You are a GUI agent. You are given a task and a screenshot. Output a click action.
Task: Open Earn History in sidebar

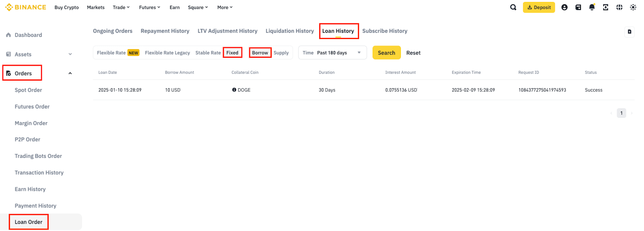pos(30,189)
